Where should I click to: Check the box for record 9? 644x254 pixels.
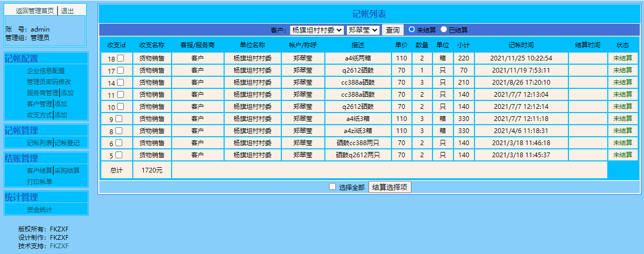click(x=119, y=119)
